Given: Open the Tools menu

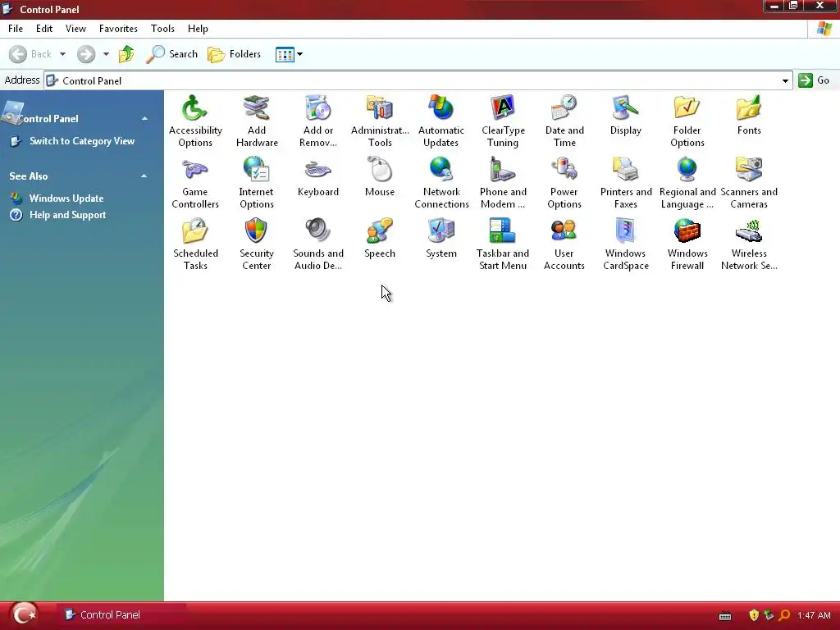Looking at the screenshot, I should (x=162, y=29).
